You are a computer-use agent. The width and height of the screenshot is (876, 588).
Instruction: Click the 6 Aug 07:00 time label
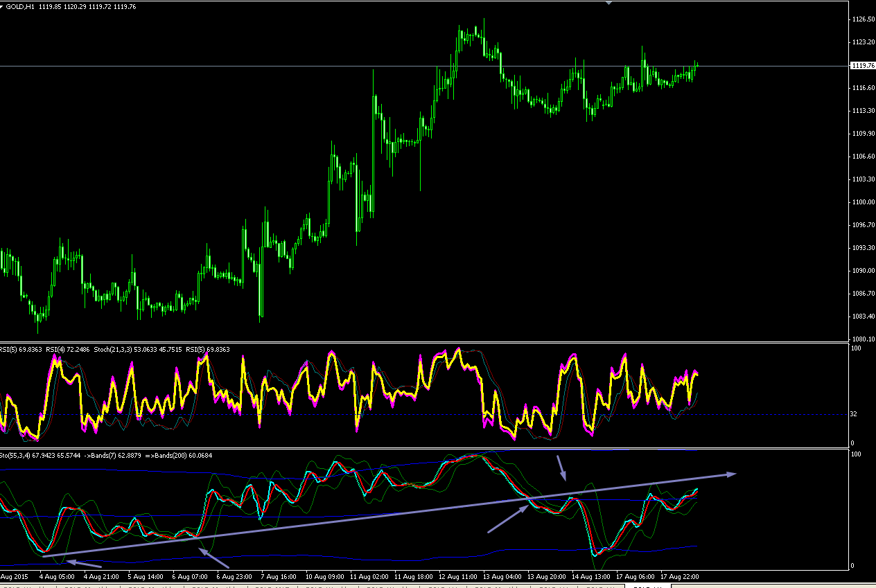click(190, 576)
